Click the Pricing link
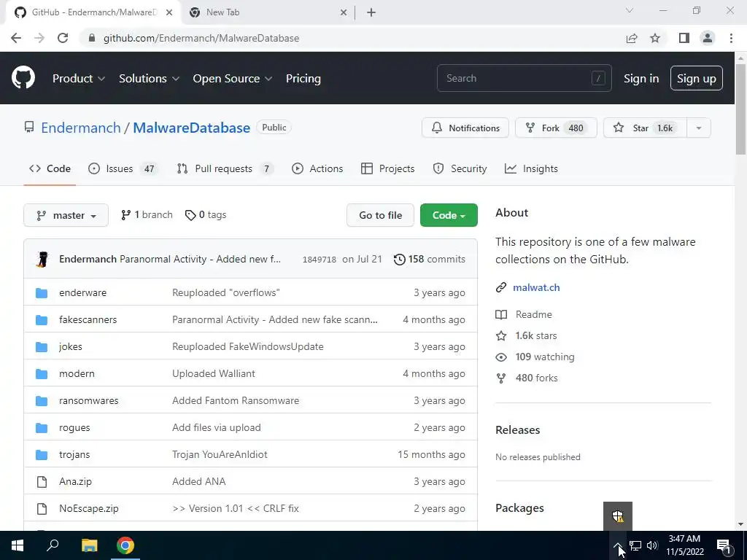747x560 pixels. pos(303,79)
